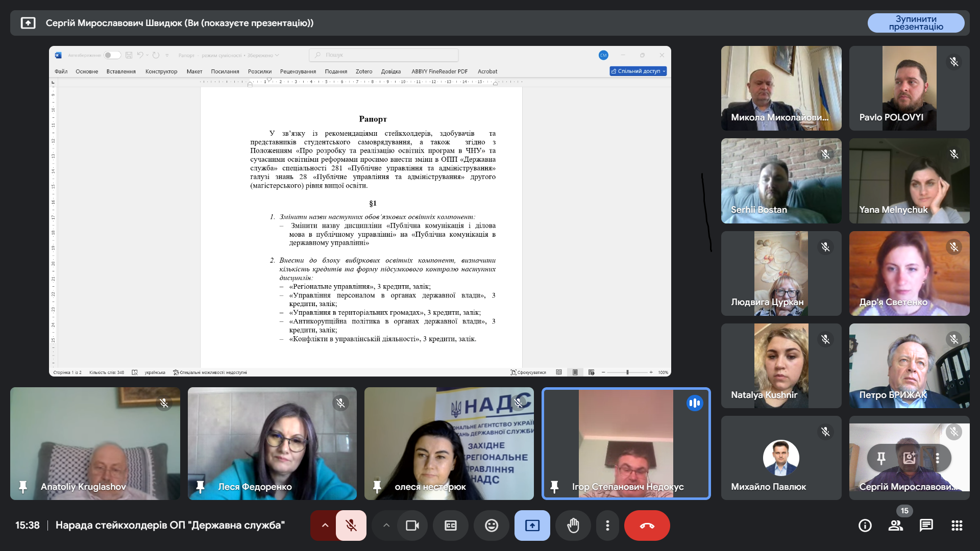Click the proofing check icon in status bar
980x551 pixels.
tap(135, 372)
